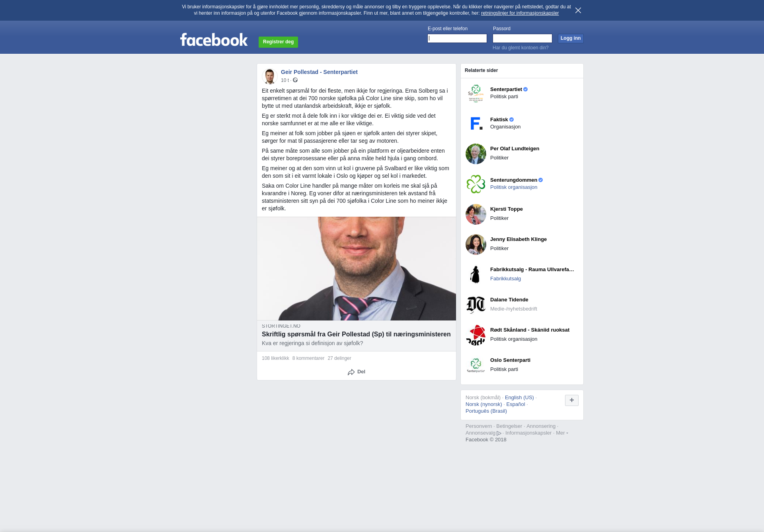
Task: Click the Logg inn button
Action: pos(571,38)
